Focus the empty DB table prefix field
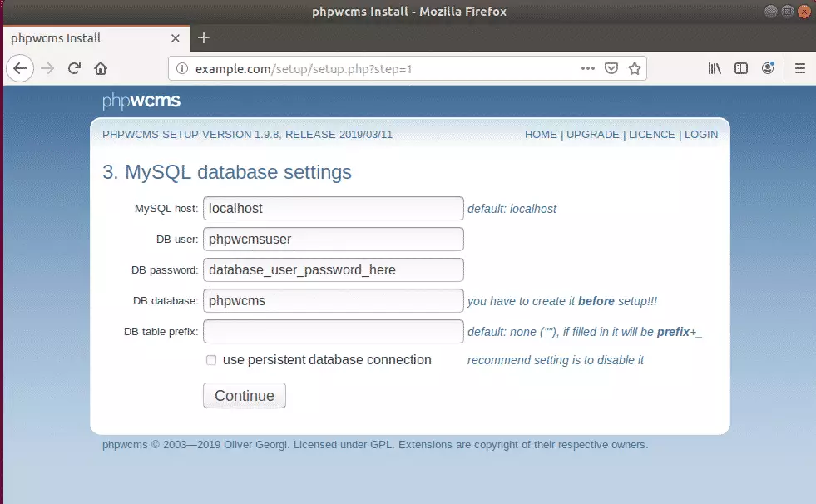The width and height of the screenshot is (816, 504). 333,331
